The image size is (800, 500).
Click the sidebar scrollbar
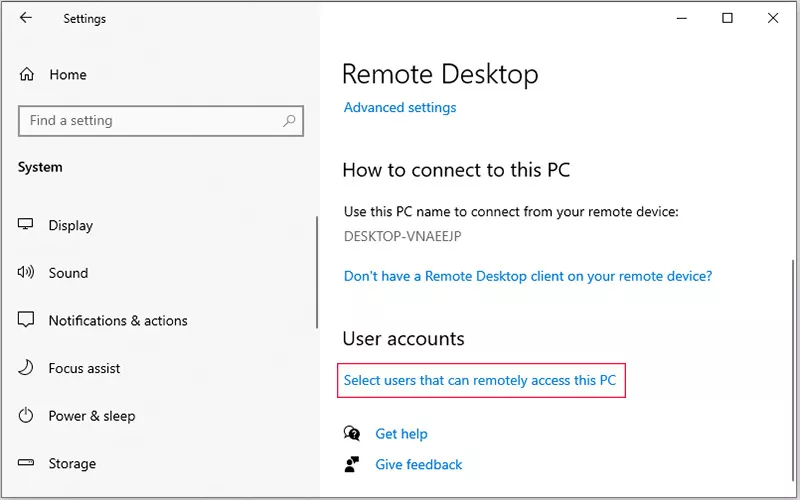click(317, 273)
